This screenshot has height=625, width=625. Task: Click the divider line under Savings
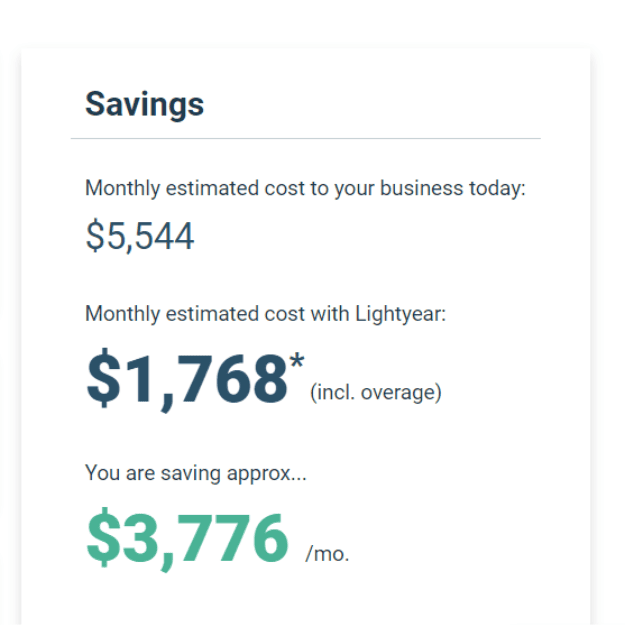306,138
